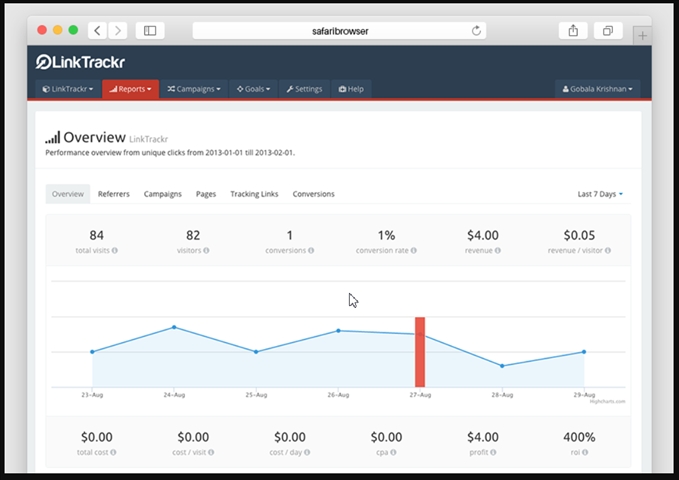The width and height of the screenshot is (679, 480).
Task: Click the red bar on 27-Aug
Action: click(x=420, y=352)
